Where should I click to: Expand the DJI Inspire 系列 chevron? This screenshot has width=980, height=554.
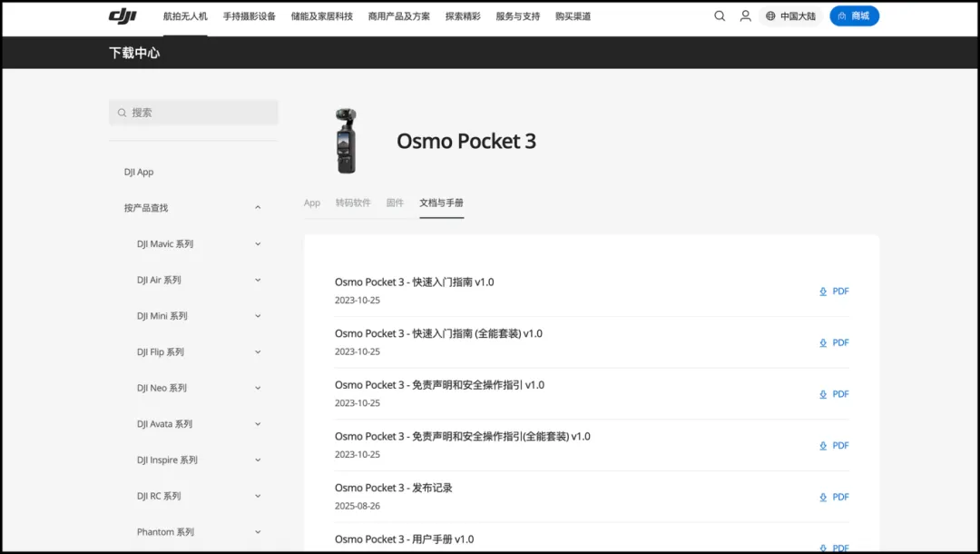point(258,460)
